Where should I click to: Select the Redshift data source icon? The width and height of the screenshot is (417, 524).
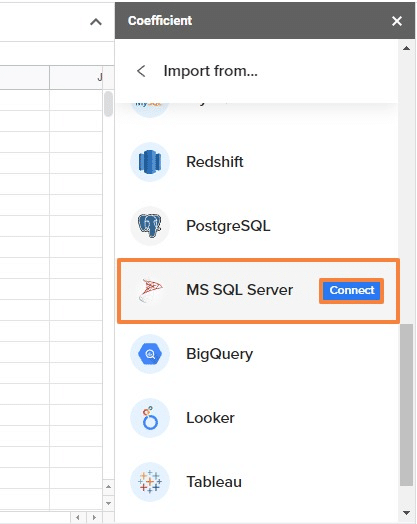[150, 162]
